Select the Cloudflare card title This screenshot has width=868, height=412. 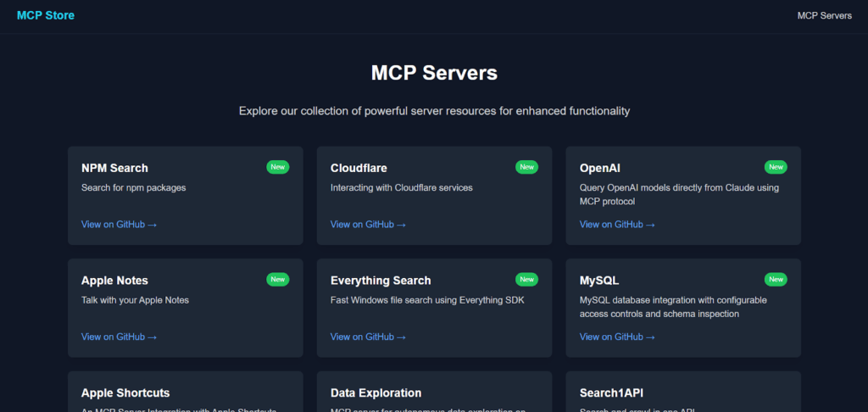click(359, 169)
